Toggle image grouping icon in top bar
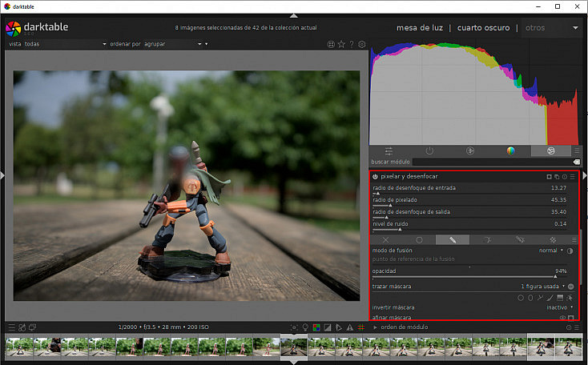The image size is (588, 365). coord(331,44)
